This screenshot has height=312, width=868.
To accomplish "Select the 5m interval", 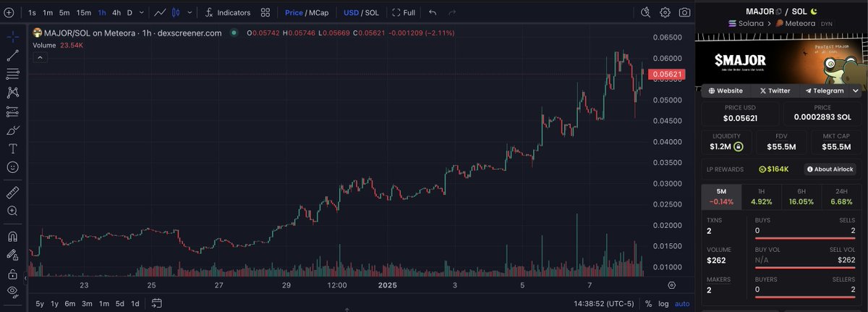I will point(64,12).
